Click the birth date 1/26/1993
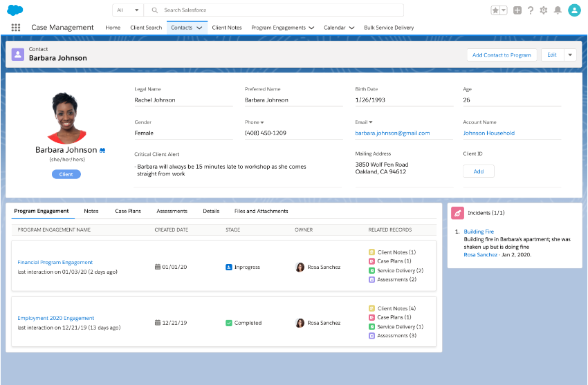This screenshot has height=385, width=588. pos(370,100)
